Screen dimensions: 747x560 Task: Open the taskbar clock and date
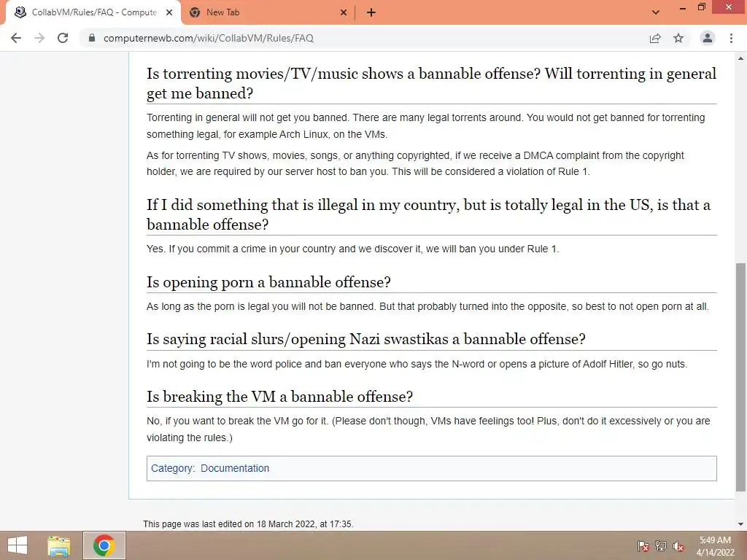(x=715, y=546)
